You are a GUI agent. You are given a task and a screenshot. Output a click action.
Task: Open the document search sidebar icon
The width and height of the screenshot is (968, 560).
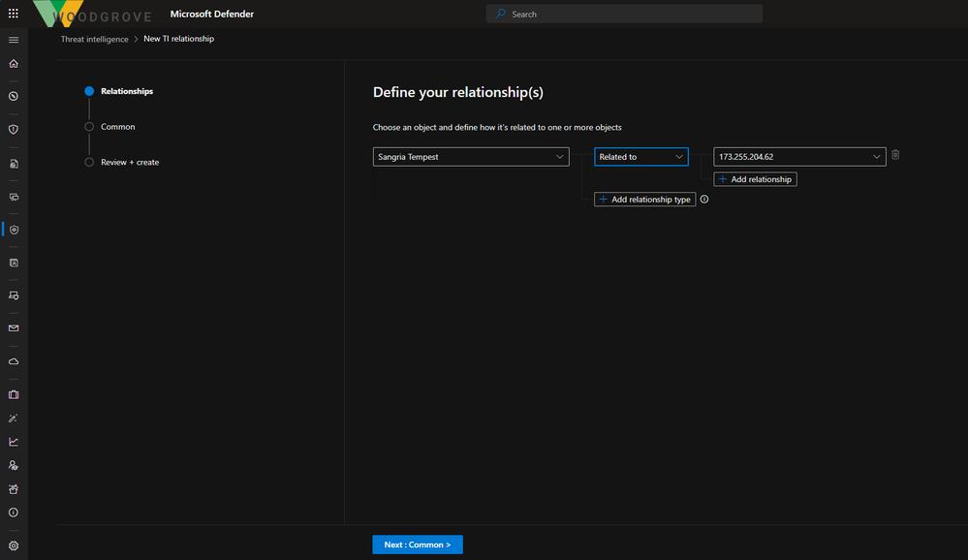pyautogui.click(x=14, y=165)
